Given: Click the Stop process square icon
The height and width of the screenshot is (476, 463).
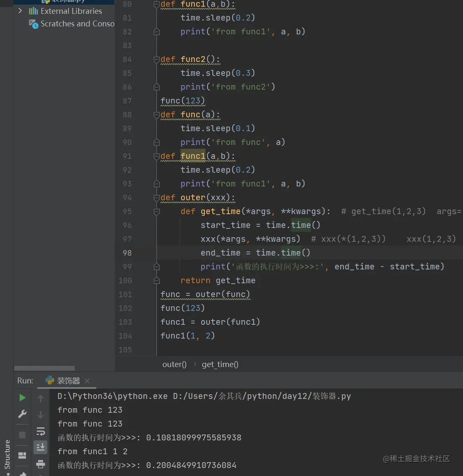Looking at the screenshot, I should [x=22, y=435].
